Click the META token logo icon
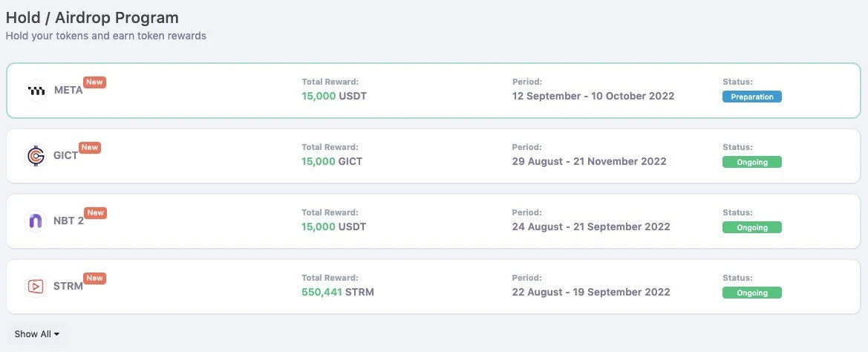 pyautogui.click(x=36, y=91)
